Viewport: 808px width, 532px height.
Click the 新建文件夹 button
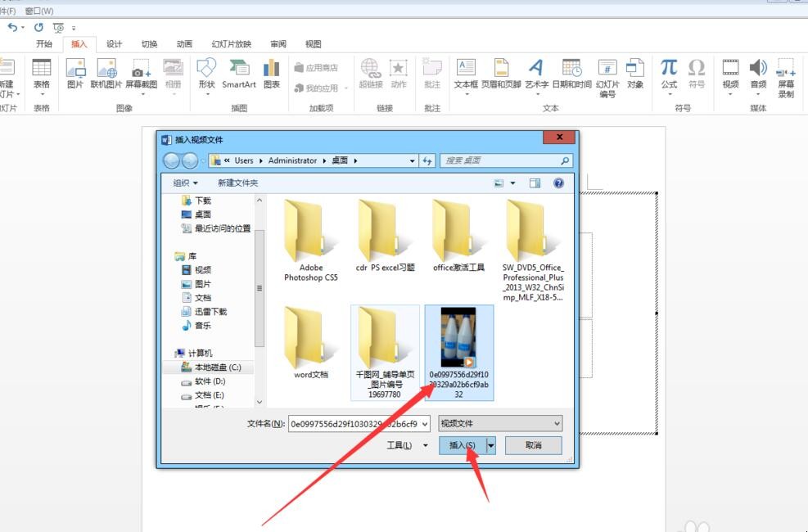click(x=237, y=183)
